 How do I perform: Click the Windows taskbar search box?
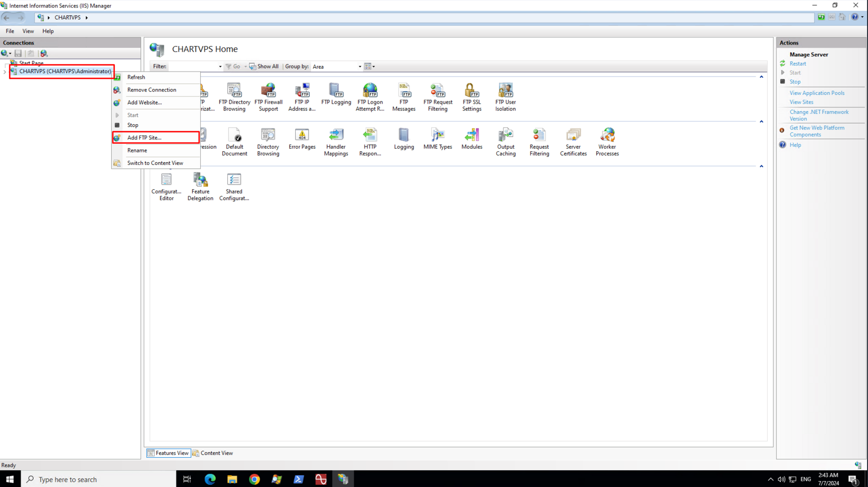pos(99,479)
